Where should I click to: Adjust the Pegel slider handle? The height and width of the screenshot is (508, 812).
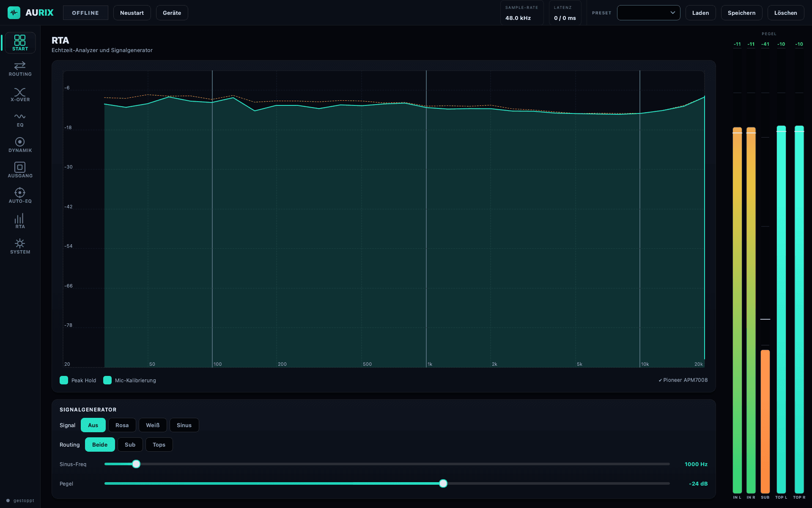click(x=443, y=483)
